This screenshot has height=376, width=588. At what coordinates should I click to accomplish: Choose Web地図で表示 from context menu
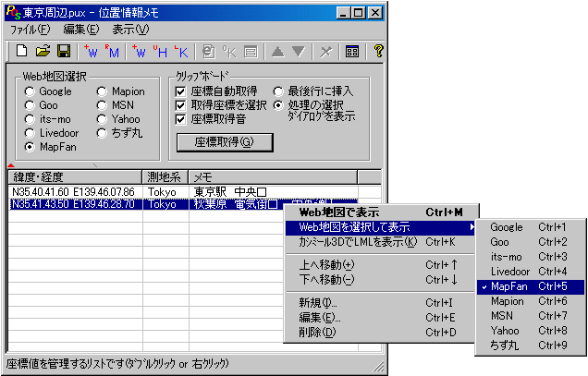pos(380,212)
